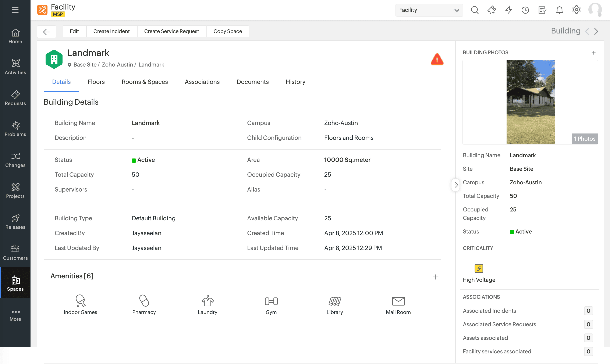Switch to the Rooms & Spaces tab
Image resolution: width=610 pixels, height=364 pixels.
pos(145,82)
